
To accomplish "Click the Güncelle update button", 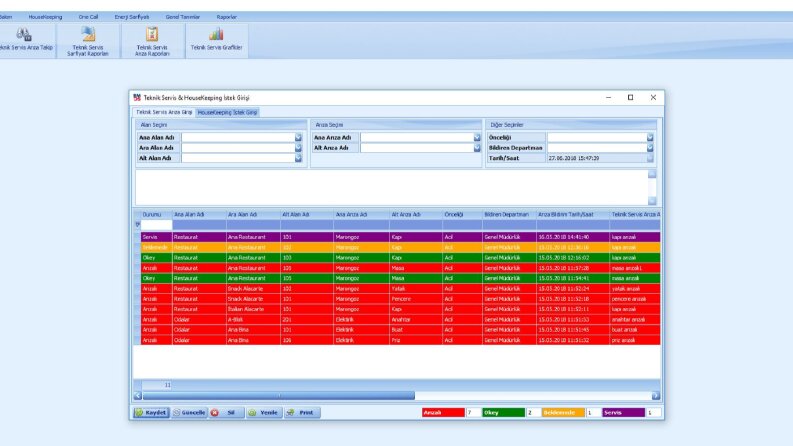I will pyautogui.click(x=189, y=413).
